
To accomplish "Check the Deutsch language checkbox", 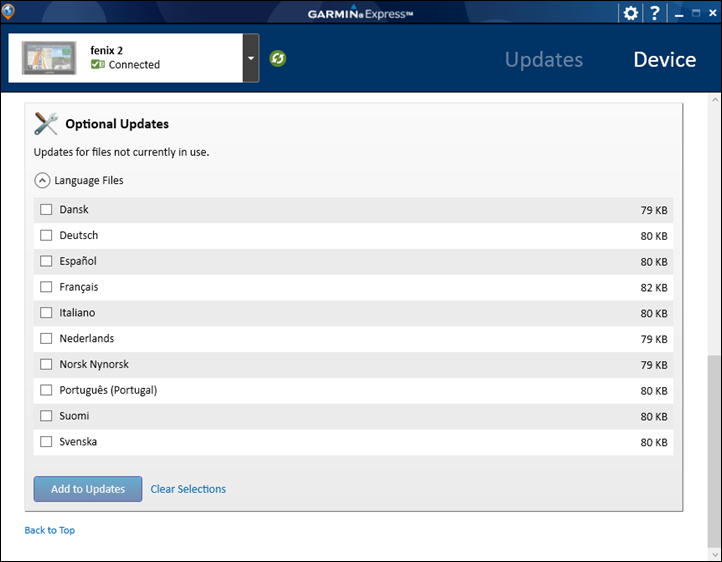I will pyautogui.click(x=46, y=236).
